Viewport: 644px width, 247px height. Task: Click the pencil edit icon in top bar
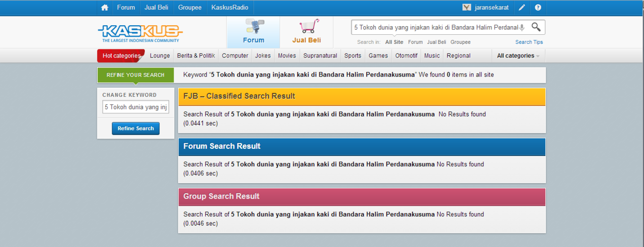click(x=522, y=8)
